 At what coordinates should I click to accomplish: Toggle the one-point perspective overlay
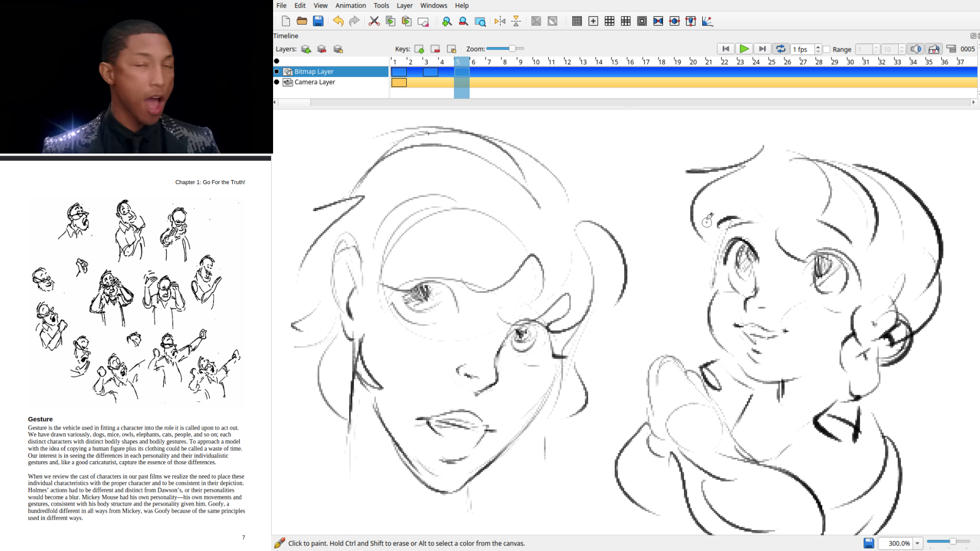[x=658, y=21]
